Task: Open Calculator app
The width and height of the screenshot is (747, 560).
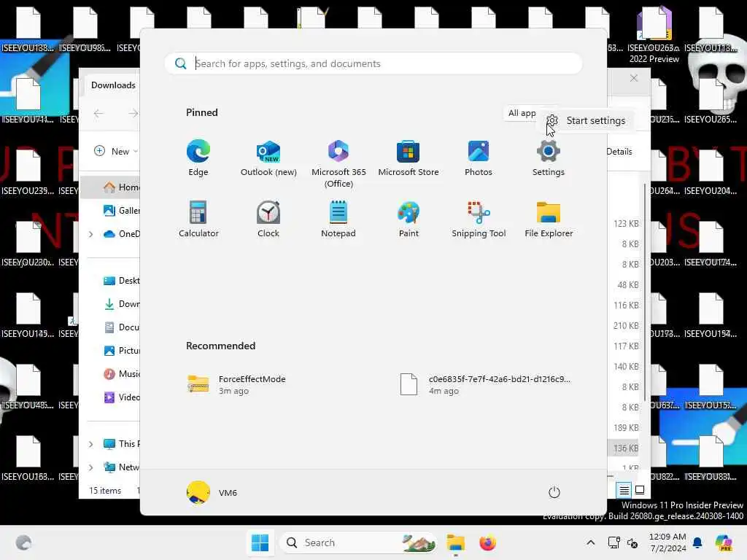Action: coord(198,219)
